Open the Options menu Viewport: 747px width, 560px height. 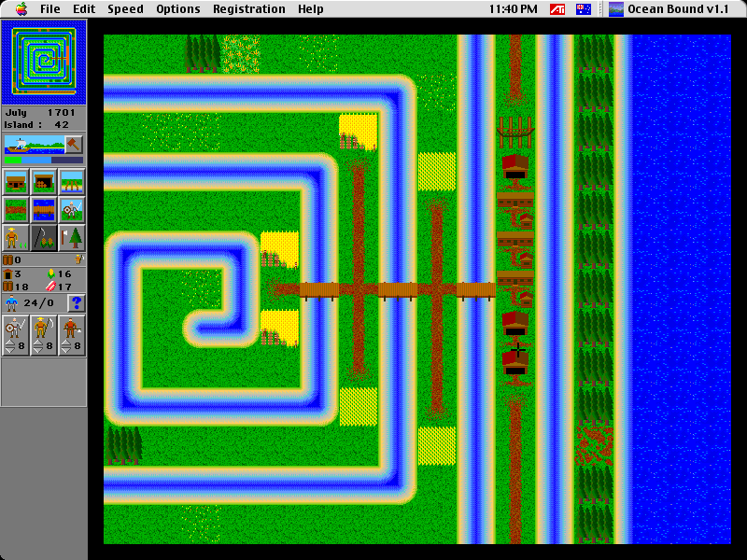point(178,9)
